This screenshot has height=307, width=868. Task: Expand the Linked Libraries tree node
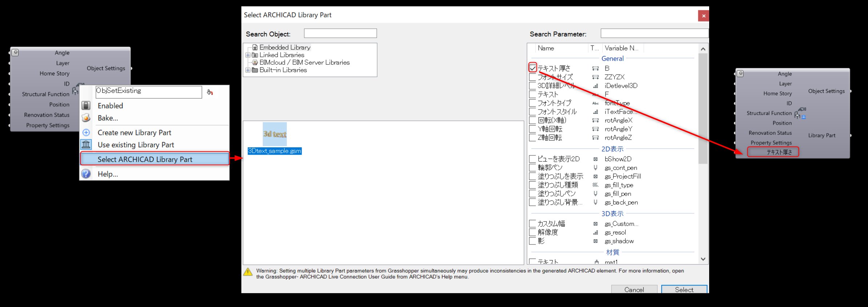point(248,55)
